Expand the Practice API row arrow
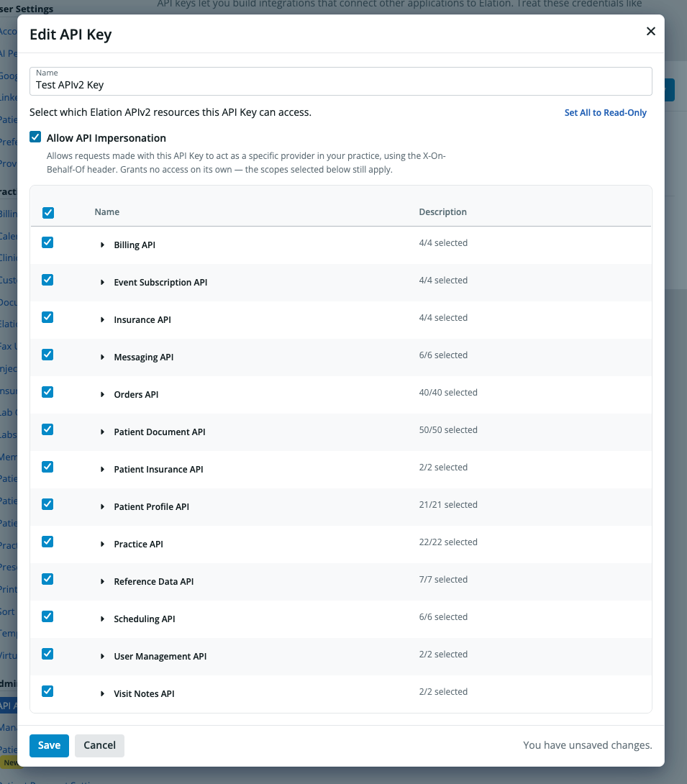687x784 pixels. (102, 544)
